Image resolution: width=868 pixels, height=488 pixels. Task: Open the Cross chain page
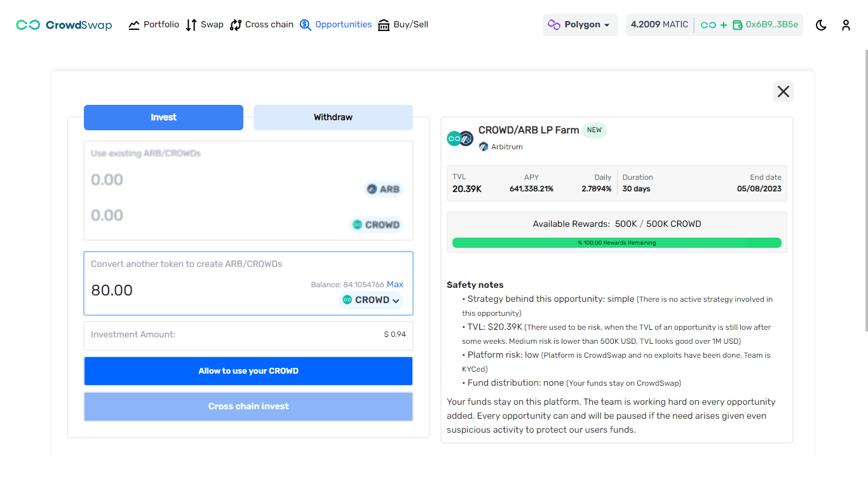[x=262, y=25]
